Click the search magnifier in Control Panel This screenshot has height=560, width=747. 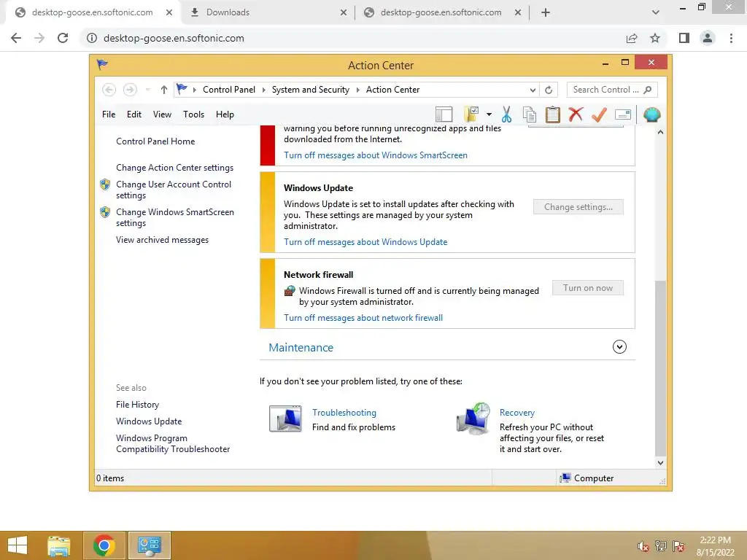(648, 90)
